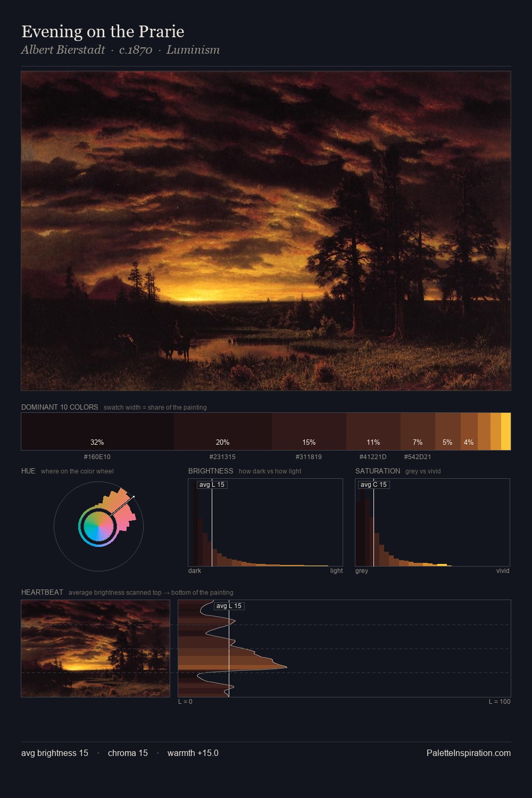The width and height of the screenshot is (532, 798).
Task: Select the 4% orange-brown swatch
Action: tap(469, 431)
